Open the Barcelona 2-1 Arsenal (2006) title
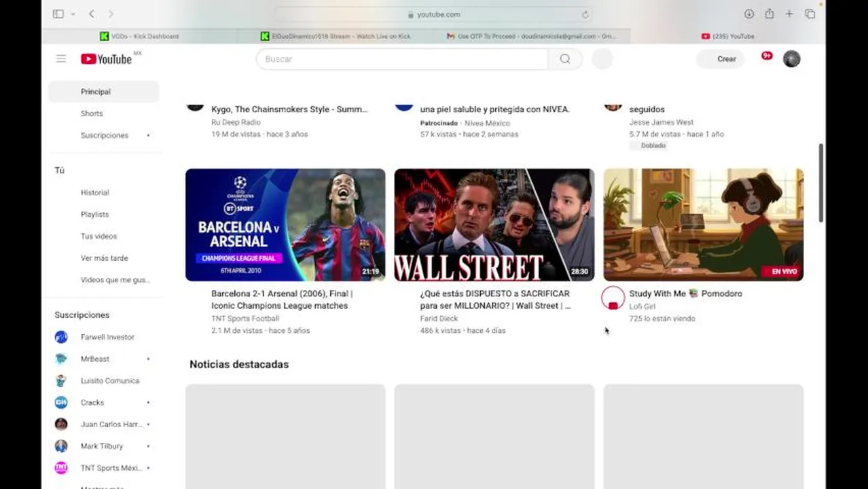868x489 pixels. (282, 300)
